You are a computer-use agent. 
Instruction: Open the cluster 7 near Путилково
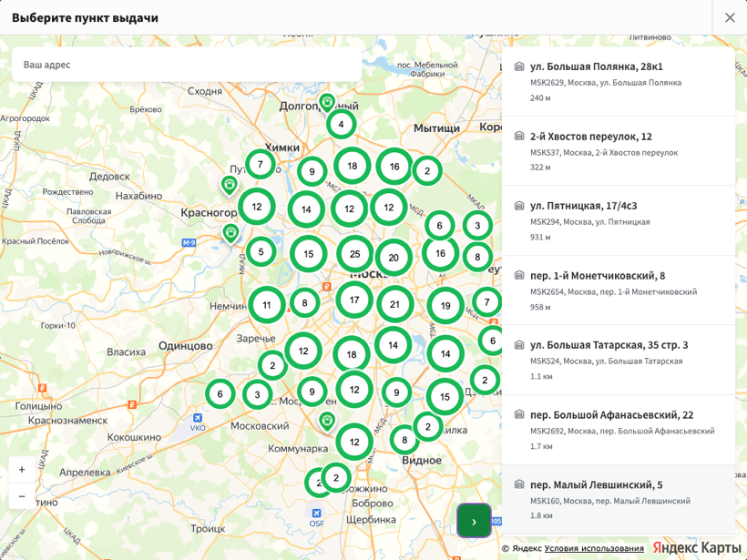click(x=261, y=164)
